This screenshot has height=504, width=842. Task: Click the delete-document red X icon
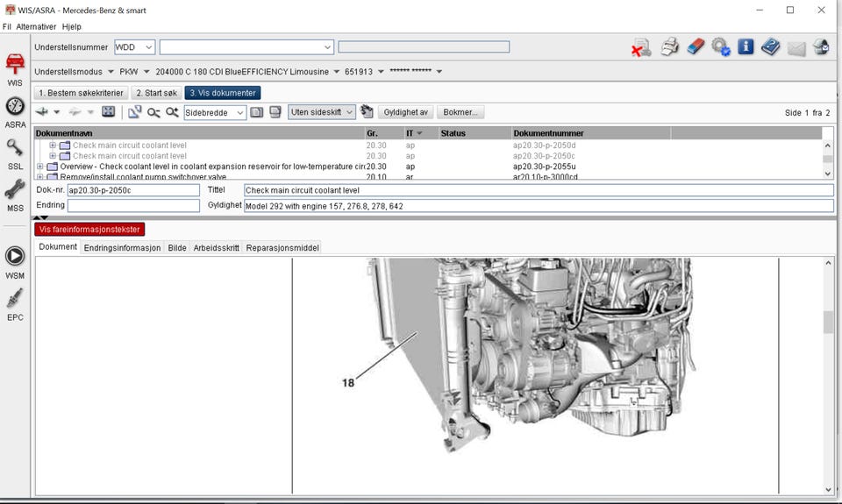(641, 47)
